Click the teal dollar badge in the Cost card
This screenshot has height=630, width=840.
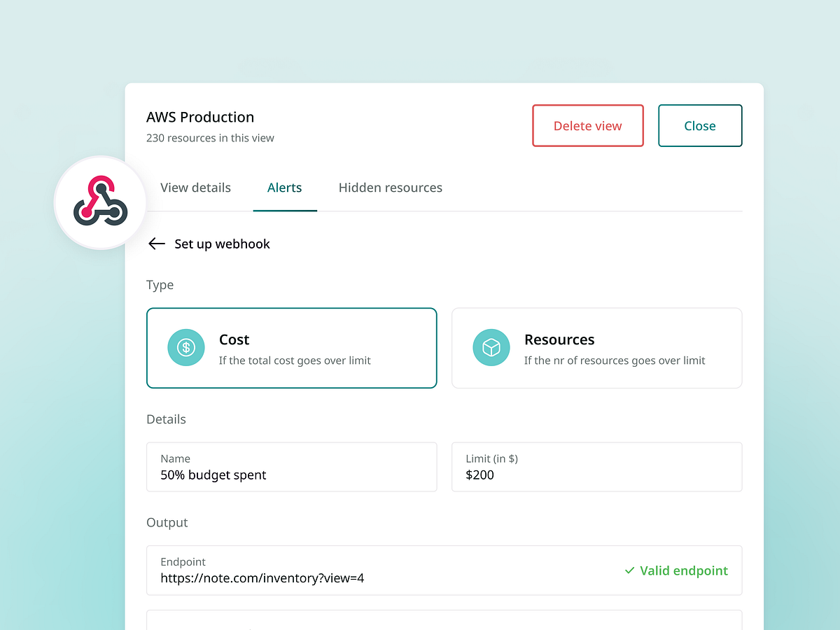coord(185,347)
